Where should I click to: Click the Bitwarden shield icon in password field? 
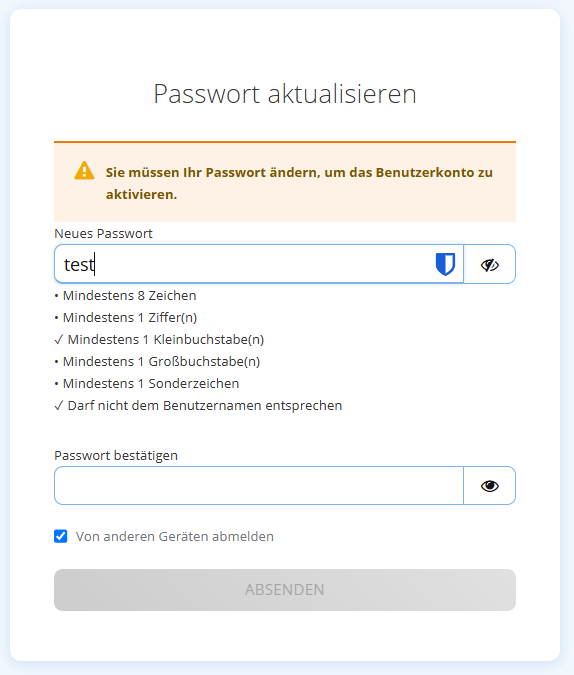click(x=445, y=264)
